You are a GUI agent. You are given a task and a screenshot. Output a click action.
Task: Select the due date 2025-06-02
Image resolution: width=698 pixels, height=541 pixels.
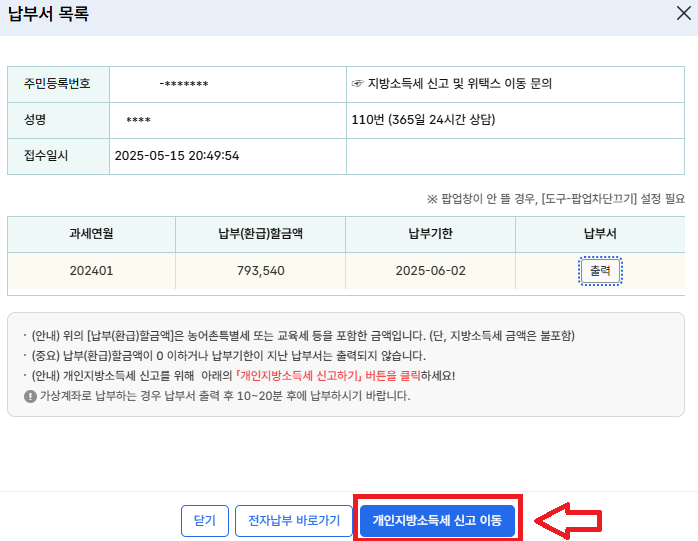[x=430, y=271]
